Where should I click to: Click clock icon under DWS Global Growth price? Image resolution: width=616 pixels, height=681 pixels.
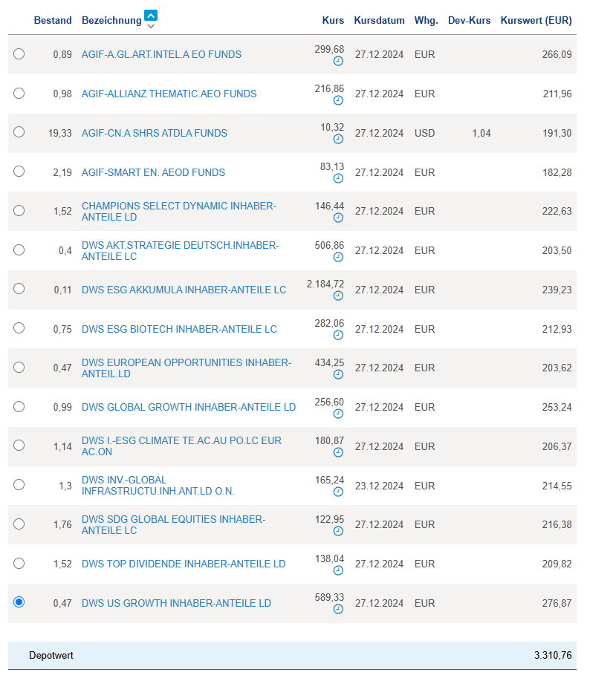click(339, 413)
